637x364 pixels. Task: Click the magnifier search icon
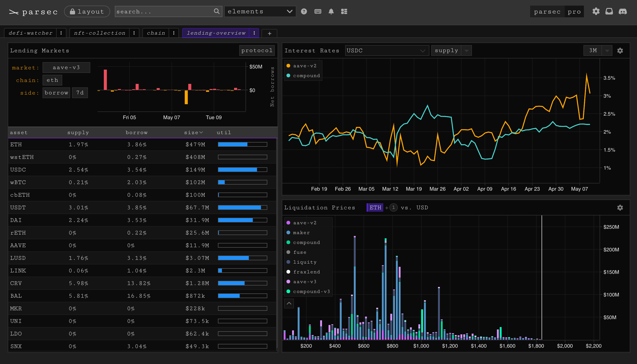[x=217, y=11]
